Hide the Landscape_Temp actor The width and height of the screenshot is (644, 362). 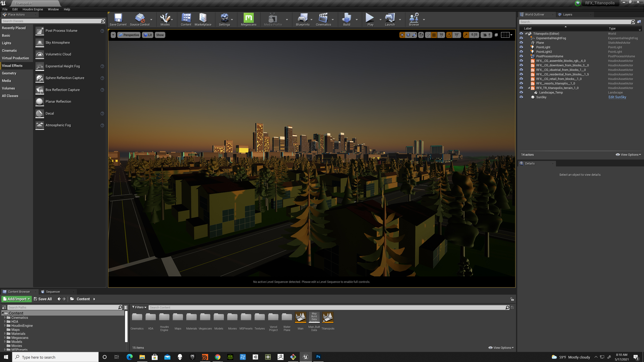pyautogui.click(x=521, y=93)
